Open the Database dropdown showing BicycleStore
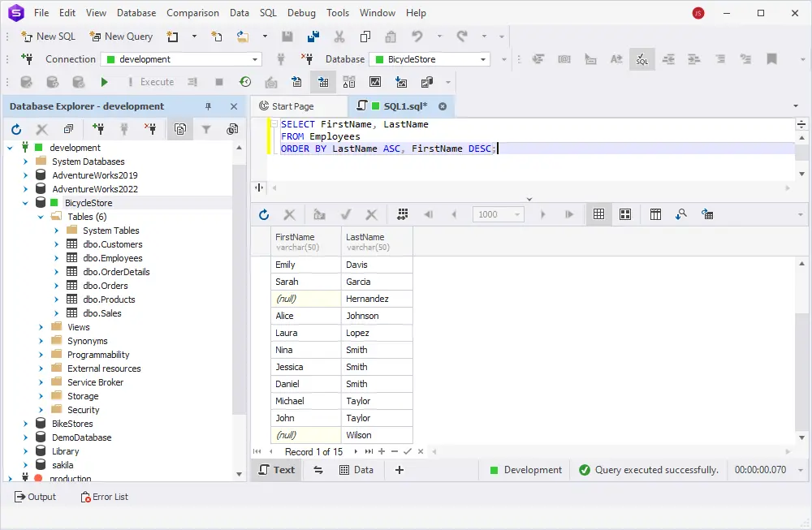Viewport: 812px width, 530px height. tap(483, 59)
